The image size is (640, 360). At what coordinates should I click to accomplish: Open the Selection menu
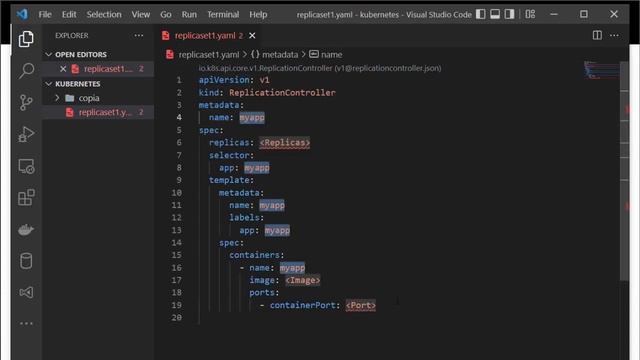pos(104,14)
